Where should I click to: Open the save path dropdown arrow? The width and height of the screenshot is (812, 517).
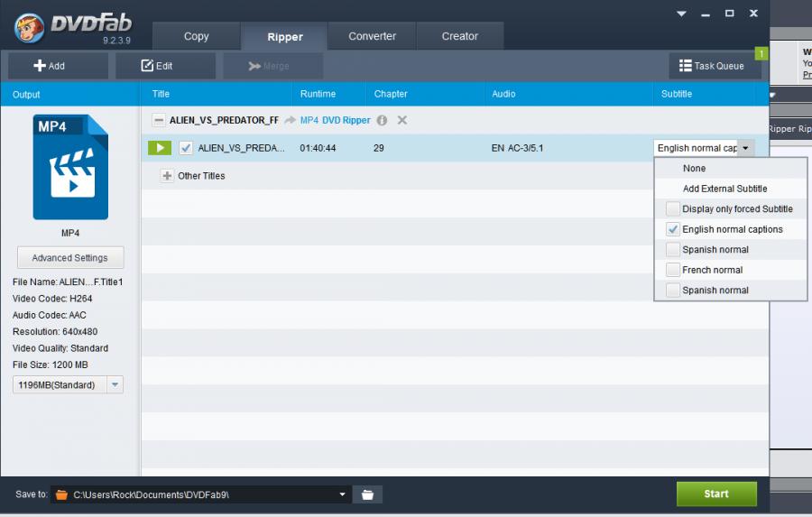pyautogui.click(x=343, y=494)
